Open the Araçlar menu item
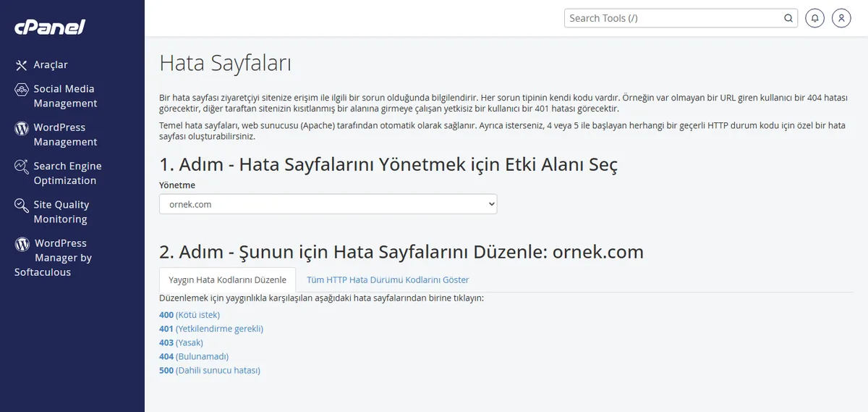The image size is (868, 412). pyautogui.click(x=51, y=65)
